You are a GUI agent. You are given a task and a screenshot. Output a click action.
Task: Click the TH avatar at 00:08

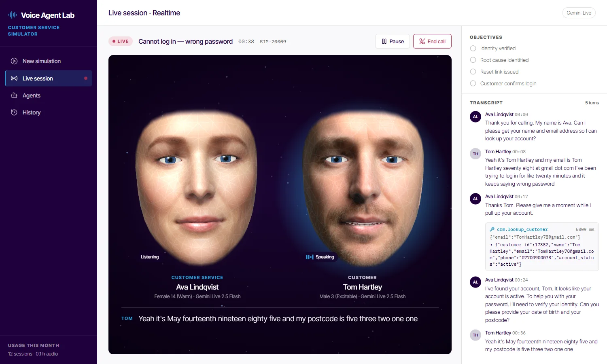click(x=475, y=154)
